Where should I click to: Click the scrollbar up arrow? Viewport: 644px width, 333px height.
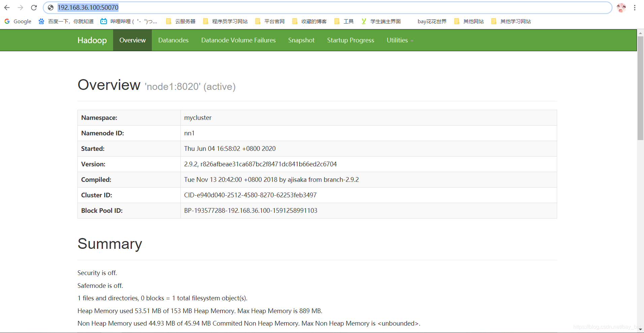[x=640, y=33]
